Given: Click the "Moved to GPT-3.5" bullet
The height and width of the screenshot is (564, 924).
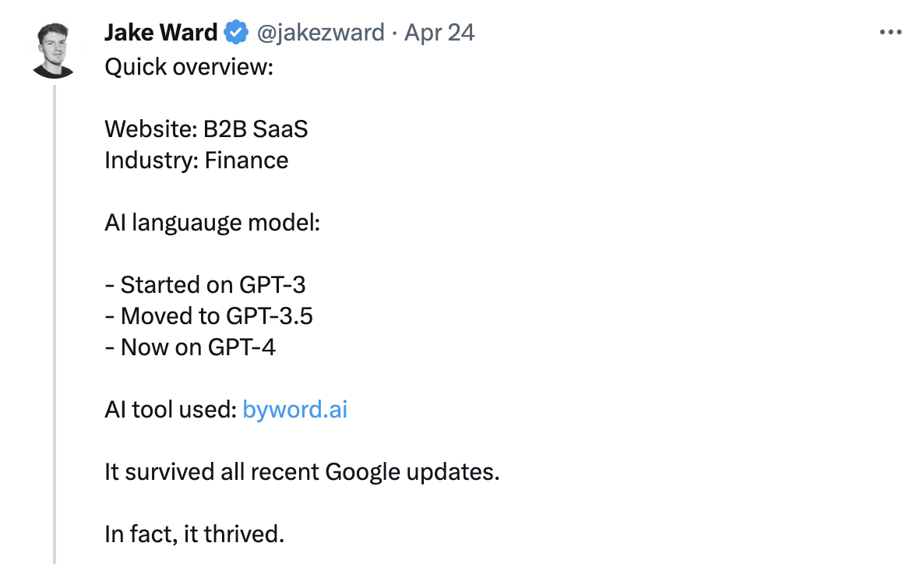Looking at the screenshot, I should [209, 315].
